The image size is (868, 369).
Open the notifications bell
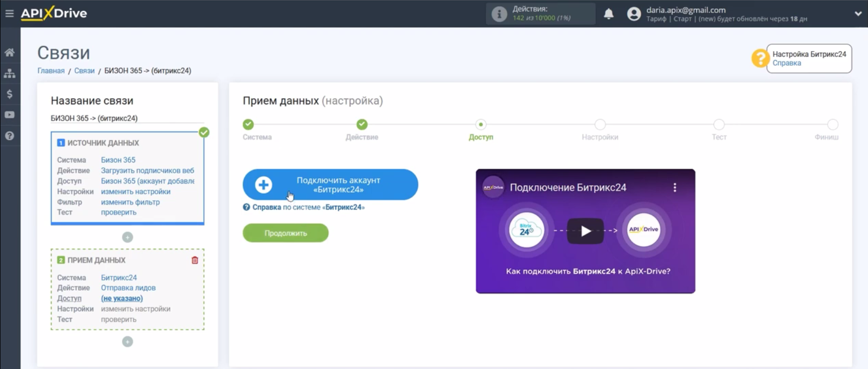(609, 14)
